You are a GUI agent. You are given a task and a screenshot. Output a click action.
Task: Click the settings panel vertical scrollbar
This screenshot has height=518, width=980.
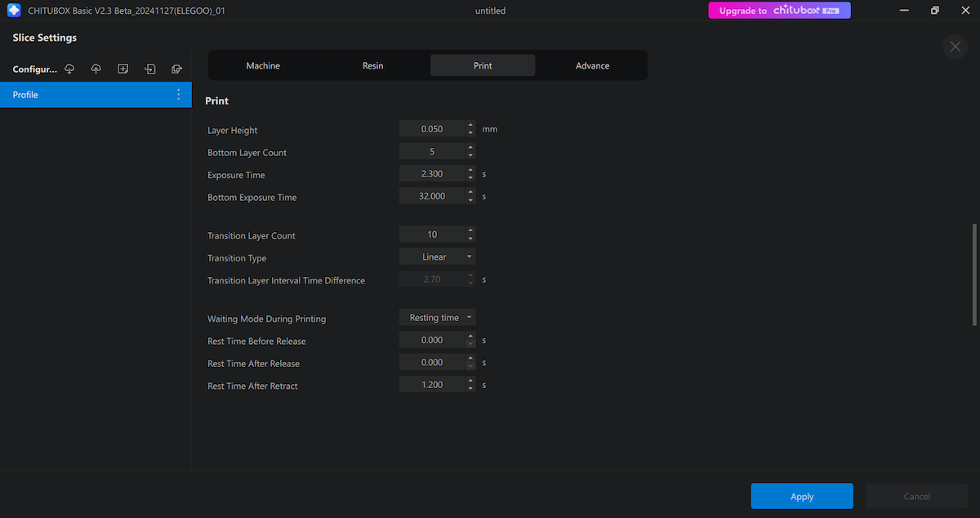pos(973,275)
